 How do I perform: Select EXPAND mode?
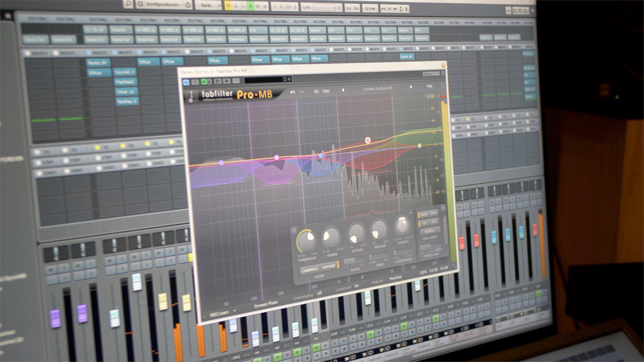pos(329,266)
